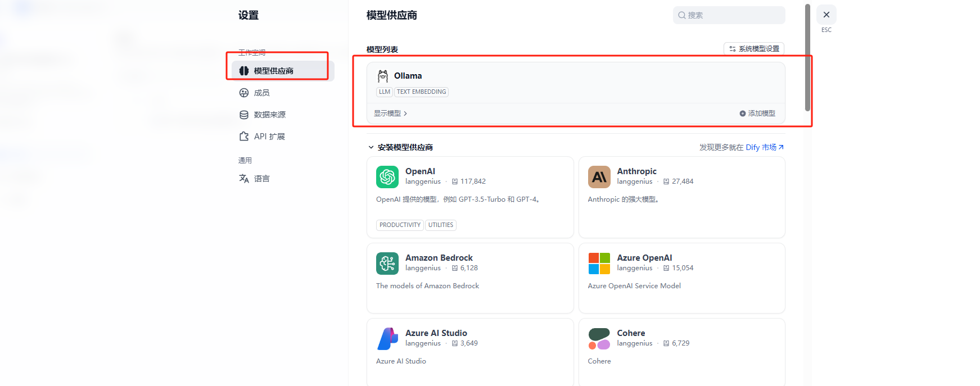The image size is (980, 386).
Task: Click the Azure OpenAI install count 15,054
Action: tap(683, 268)
